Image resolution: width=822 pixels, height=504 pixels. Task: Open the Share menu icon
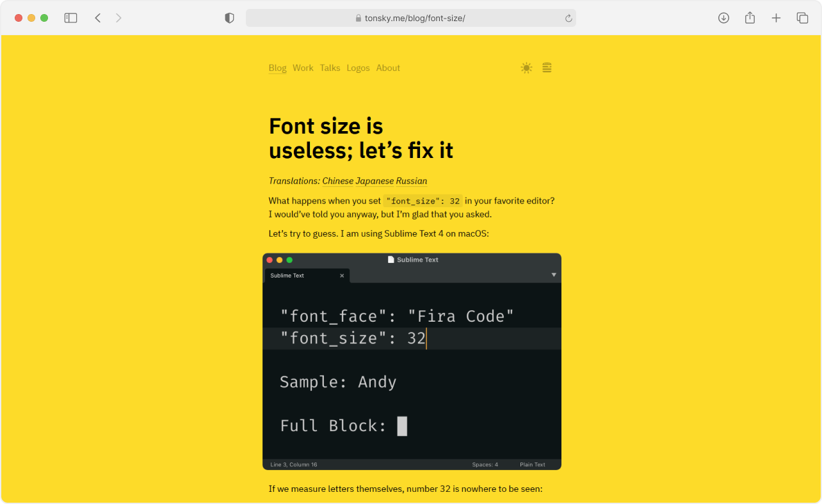tap(750, 18)
